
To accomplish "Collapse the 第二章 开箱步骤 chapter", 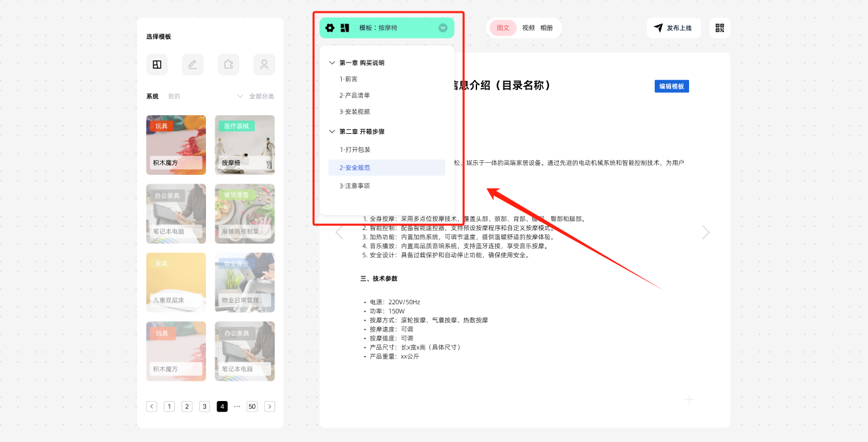I will [x=332, y=132].
